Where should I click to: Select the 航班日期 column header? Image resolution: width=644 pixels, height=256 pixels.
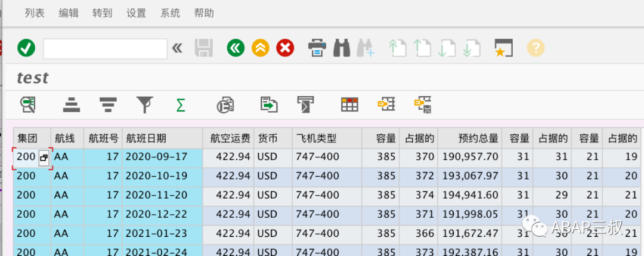click(x=162, y=138)
